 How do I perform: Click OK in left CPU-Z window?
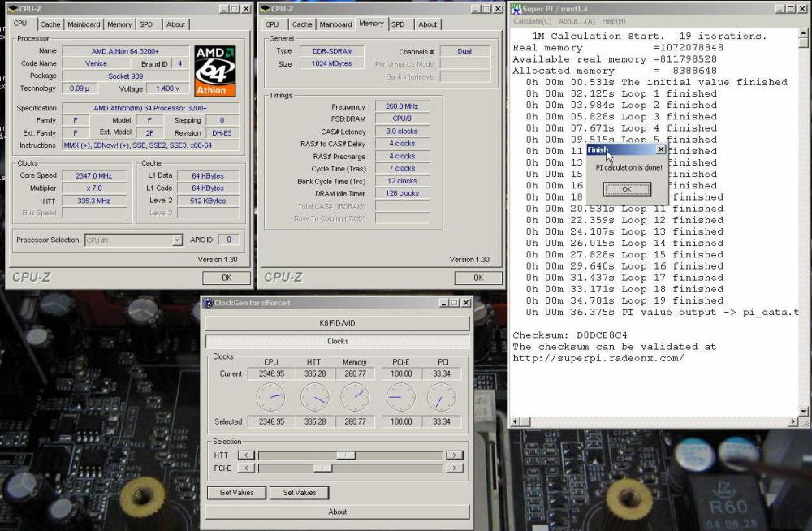(x=227, y=278)
